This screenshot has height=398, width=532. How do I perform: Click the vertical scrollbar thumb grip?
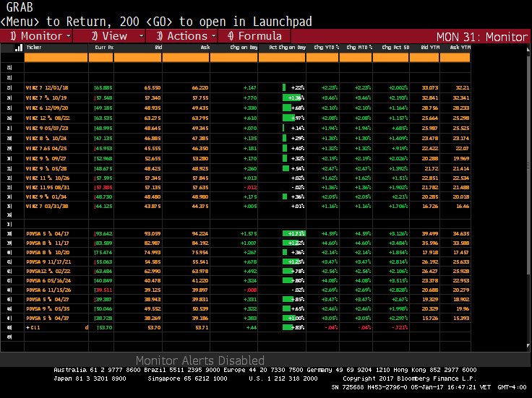(x=528, y=166)
